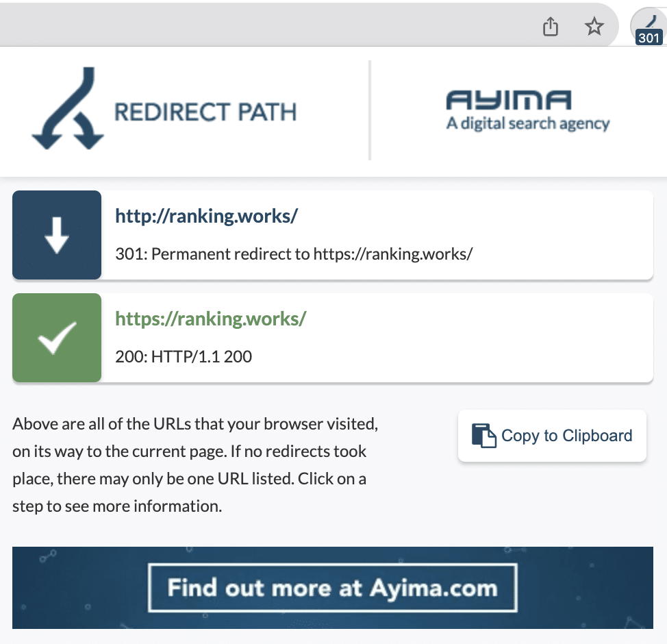
Task: Expand the 301 Permanent redirect details text
Action: pos(294,254)
